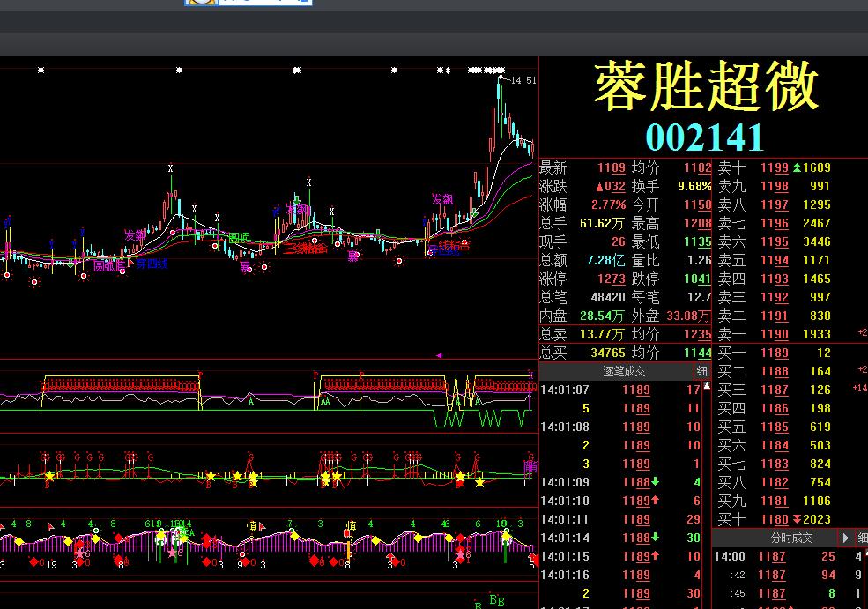Click the 内盘 value 28.54万
This screenshot has height=609, width=868.
pos(602,316)
